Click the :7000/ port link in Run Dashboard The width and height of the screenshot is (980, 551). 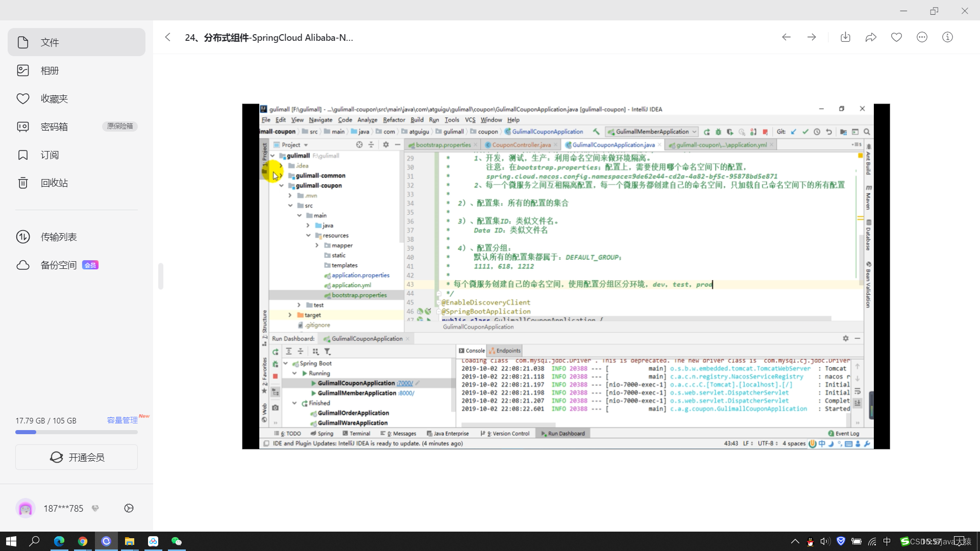click(405, 383)
